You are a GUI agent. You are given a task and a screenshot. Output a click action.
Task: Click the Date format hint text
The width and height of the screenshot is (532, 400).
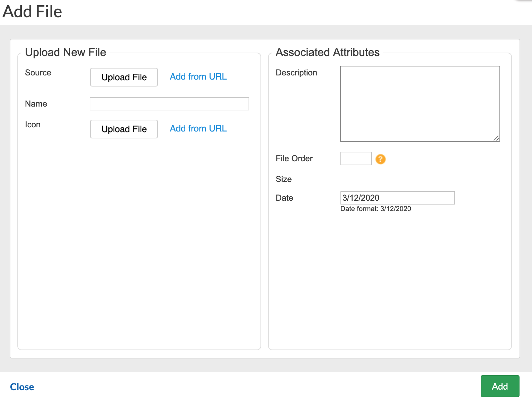coord(375,209)
